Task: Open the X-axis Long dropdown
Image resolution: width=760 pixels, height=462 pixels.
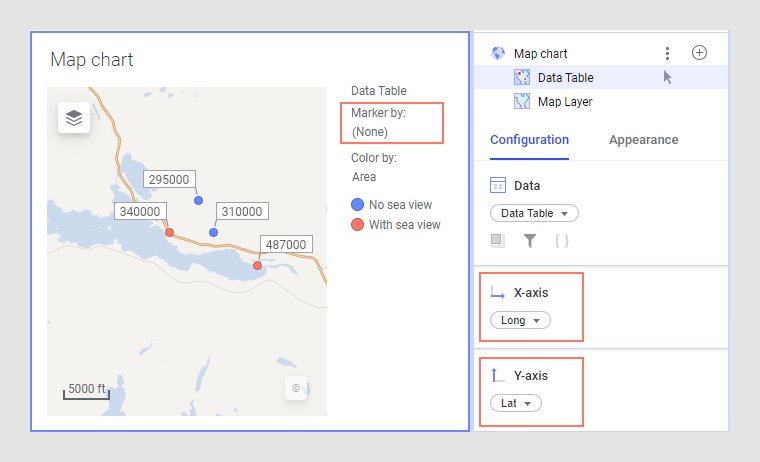Action: pos(520,320)
